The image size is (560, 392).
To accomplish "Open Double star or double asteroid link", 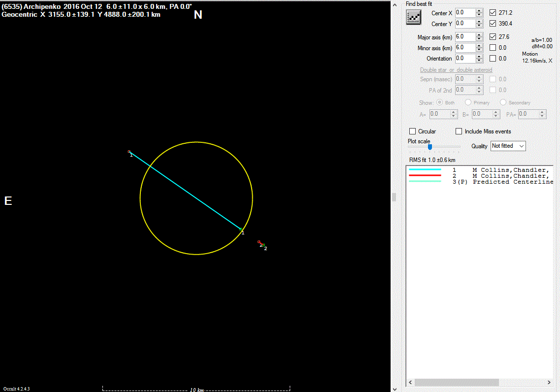I will (456, 70).
